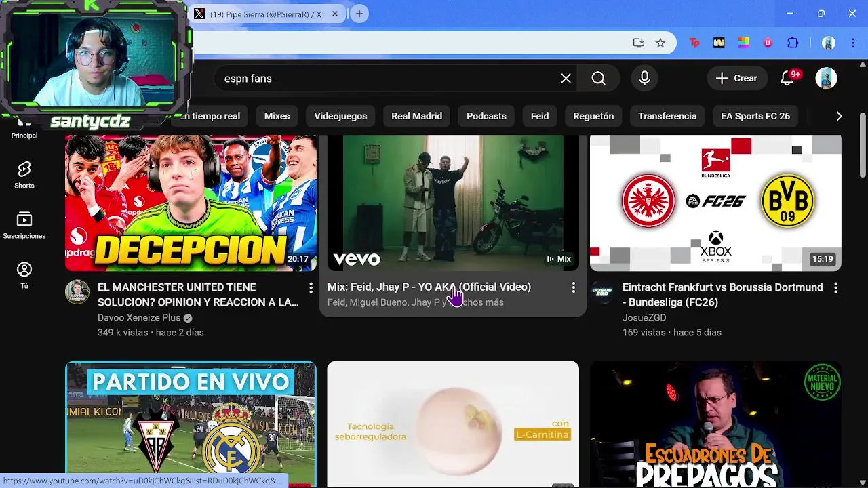Click the W extension icon
Viewport: 868px width, 488px height.
pyautogui.click(x=719, y=43)
